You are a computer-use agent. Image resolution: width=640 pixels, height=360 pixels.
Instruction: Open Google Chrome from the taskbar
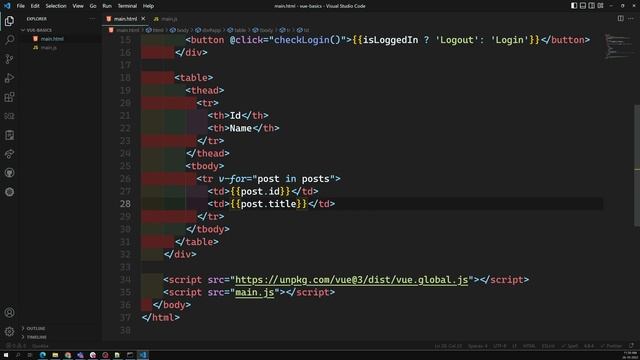(68, 355)
